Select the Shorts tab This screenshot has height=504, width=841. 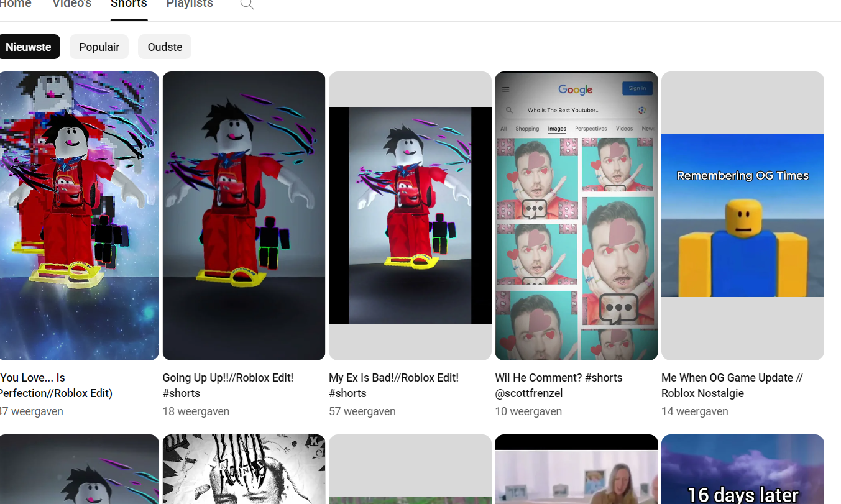click(x=129, y=4)
